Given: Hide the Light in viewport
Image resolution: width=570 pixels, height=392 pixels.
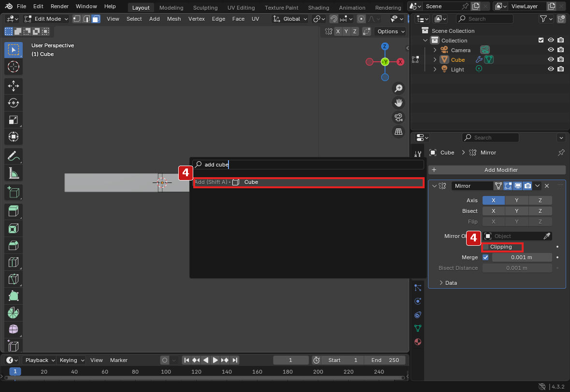Looking at the screenshot, I should point(551,69).
